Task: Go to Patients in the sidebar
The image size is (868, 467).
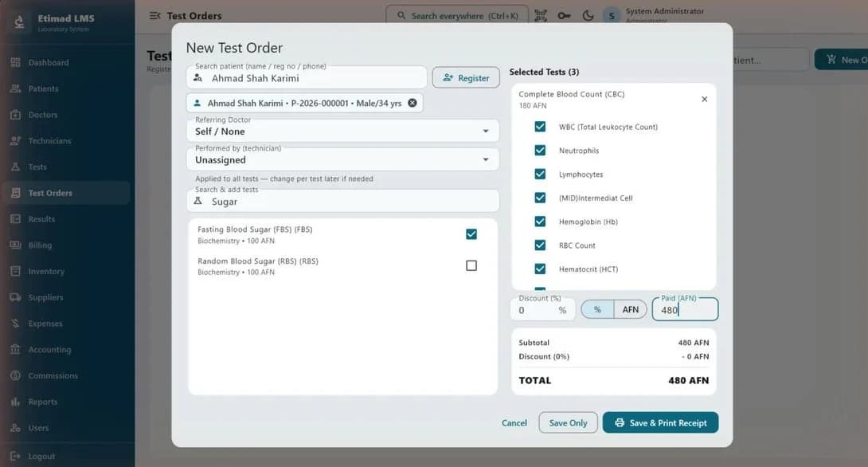Action: [x=66, y=88]
